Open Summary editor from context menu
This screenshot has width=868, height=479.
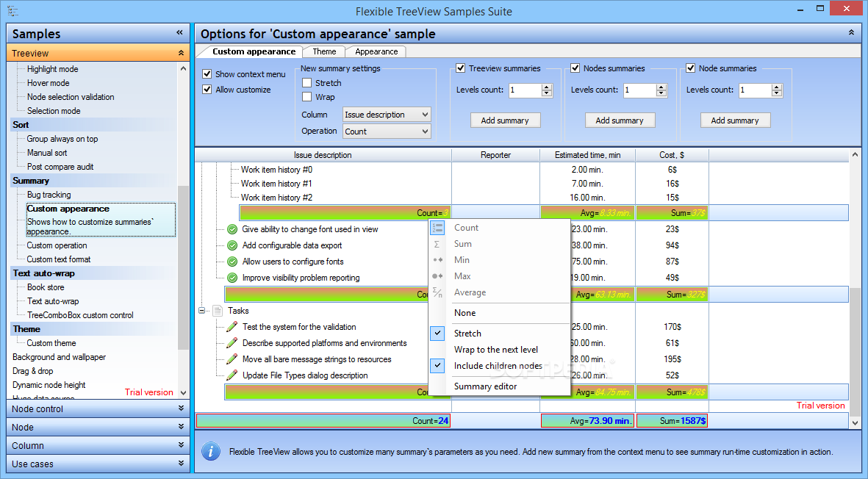click(486, 386)
